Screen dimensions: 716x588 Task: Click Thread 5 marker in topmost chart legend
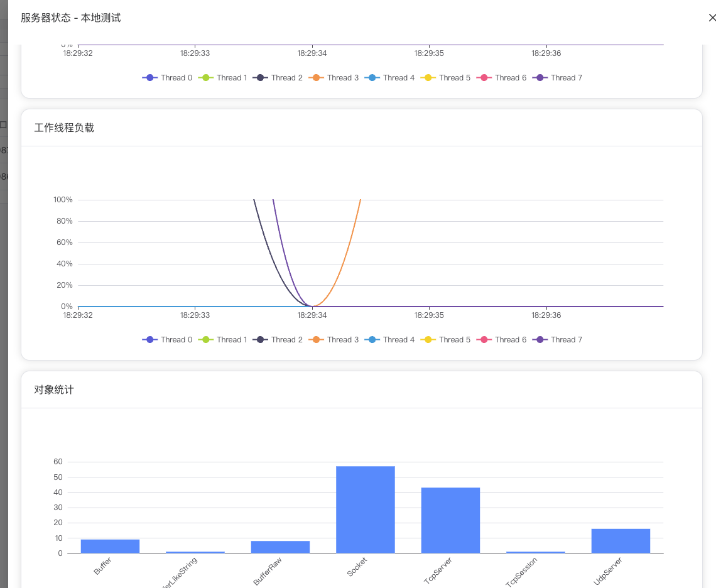pos(428,78)
